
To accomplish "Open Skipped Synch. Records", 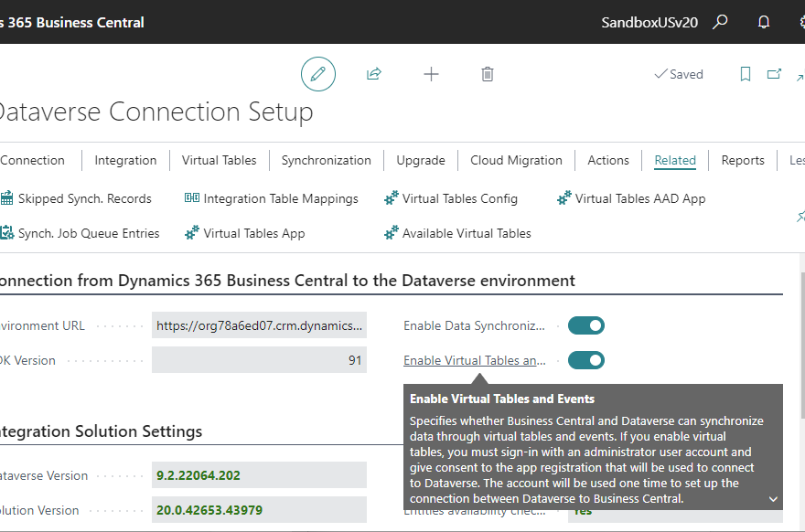I will pos(85,198).
